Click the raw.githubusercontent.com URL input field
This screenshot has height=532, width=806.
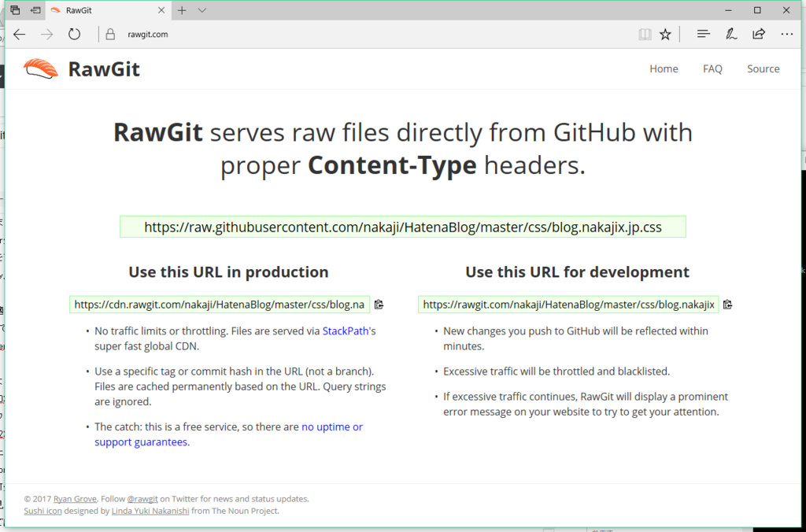coord(403,227)
